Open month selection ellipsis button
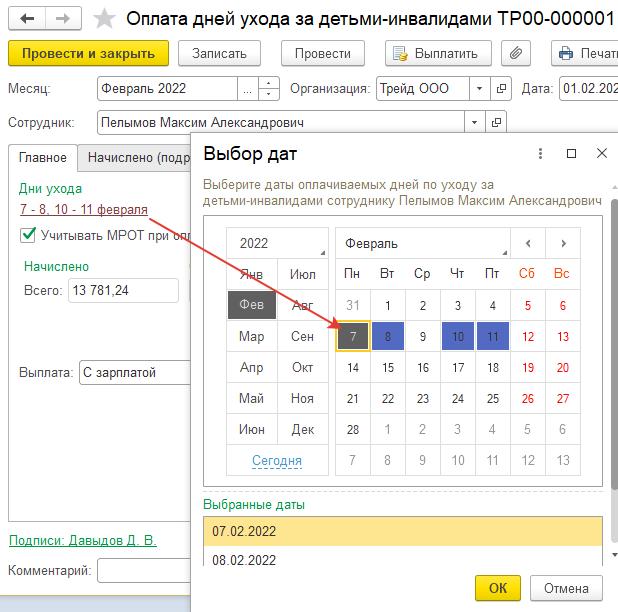Viewport: 618px width, 612px height. [248, 89]
